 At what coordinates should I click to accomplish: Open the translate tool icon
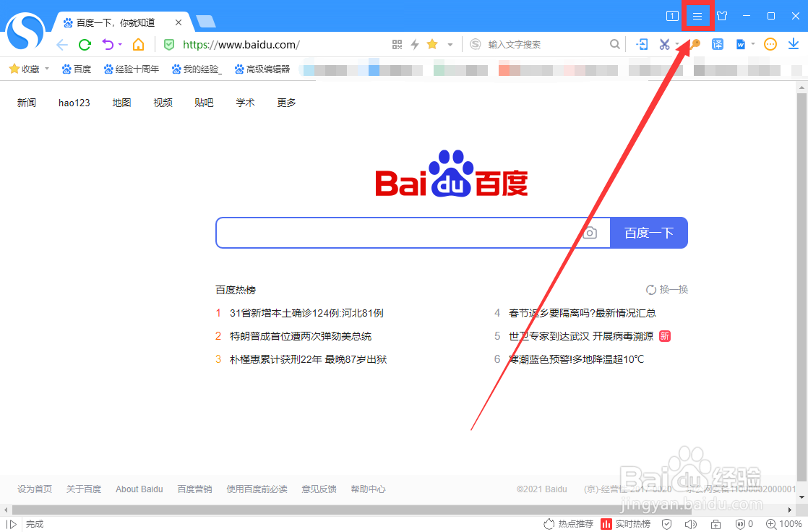(716, 44)
